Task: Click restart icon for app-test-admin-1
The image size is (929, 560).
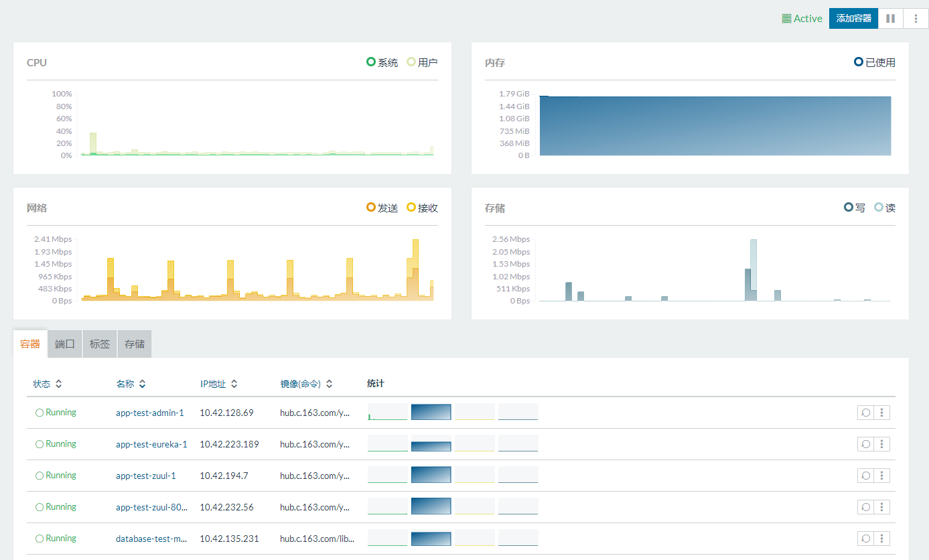Action: 865,413
